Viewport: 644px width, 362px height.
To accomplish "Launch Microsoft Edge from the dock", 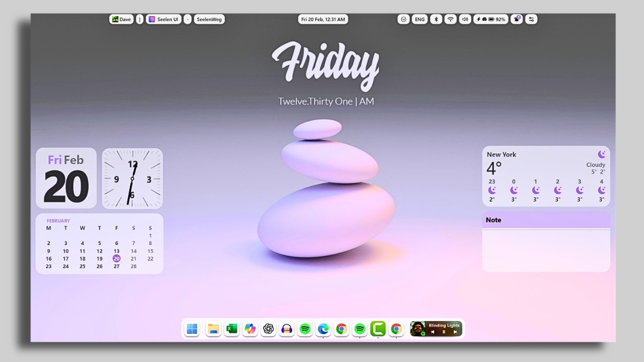I will click(323, 329).
